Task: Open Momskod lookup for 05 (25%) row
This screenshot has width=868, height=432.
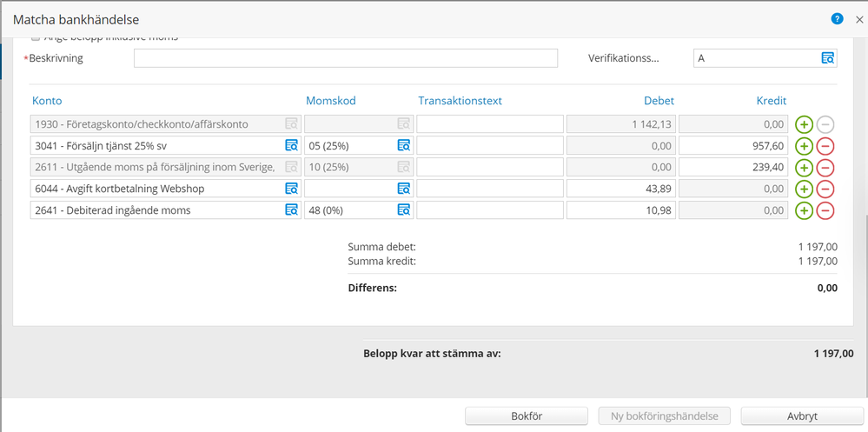Action: click(x=403, y=145)
